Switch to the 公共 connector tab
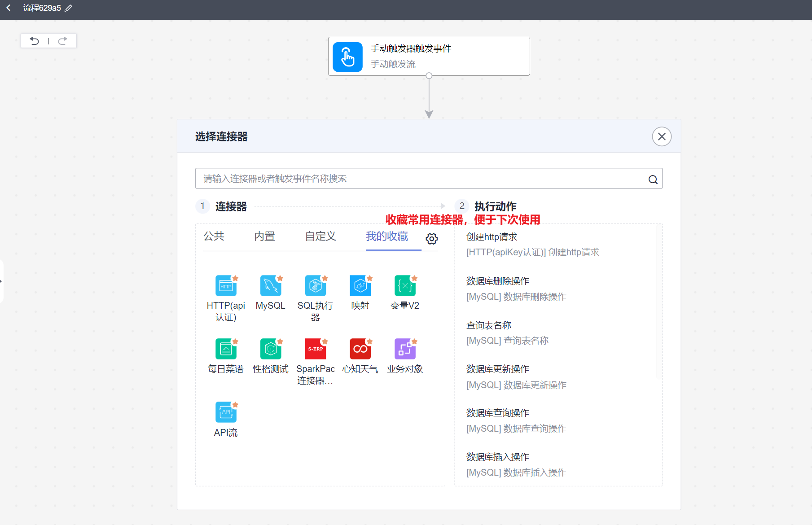 [214, 236]
